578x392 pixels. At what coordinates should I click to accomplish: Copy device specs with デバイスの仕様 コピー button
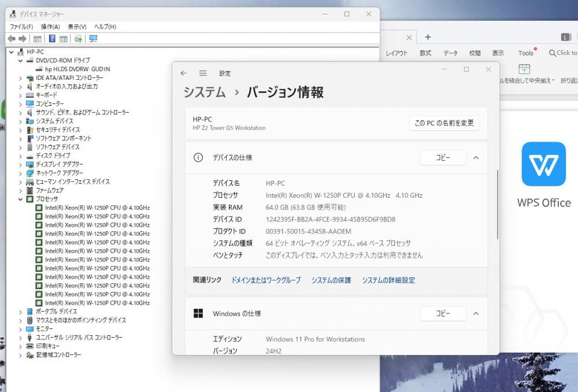pos(443,158)
